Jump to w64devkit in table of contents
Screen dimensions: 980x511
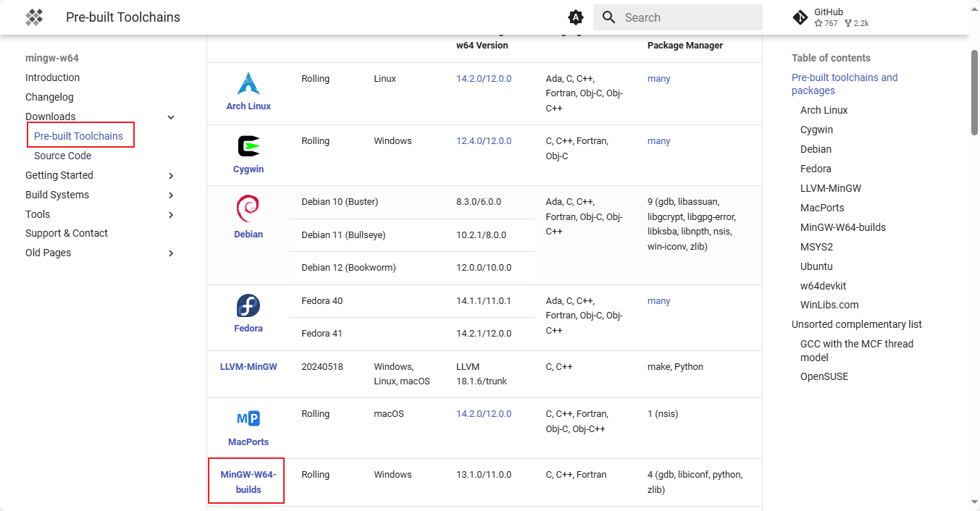point(824,285)
